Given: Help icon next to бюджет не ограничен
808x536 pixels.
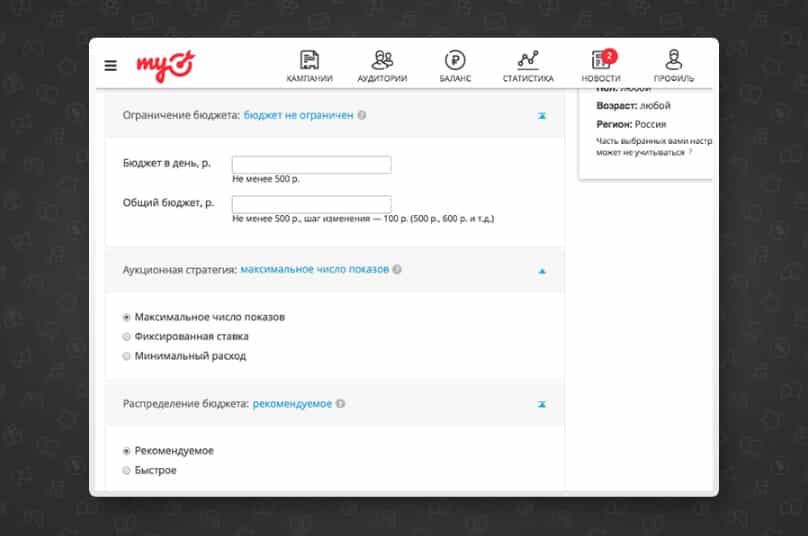Looking at the screenshot, I should point(362,115).
